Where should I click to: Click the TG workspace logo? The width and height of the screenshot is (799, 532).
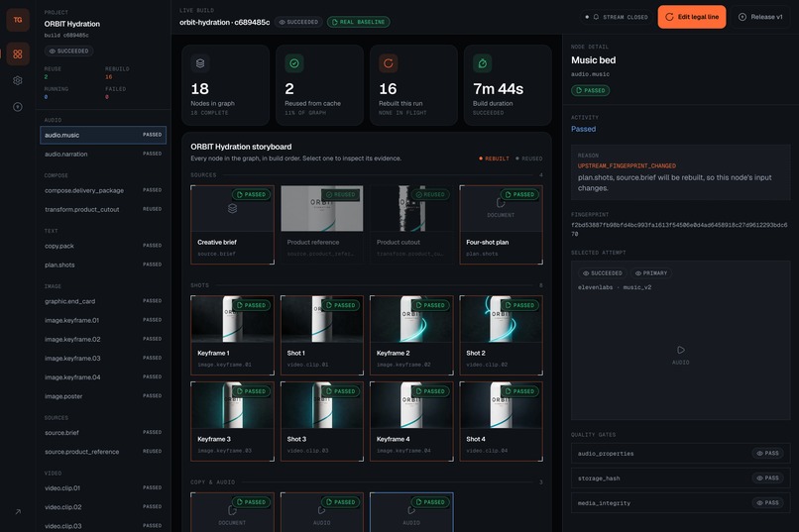[x=18, y=20]
